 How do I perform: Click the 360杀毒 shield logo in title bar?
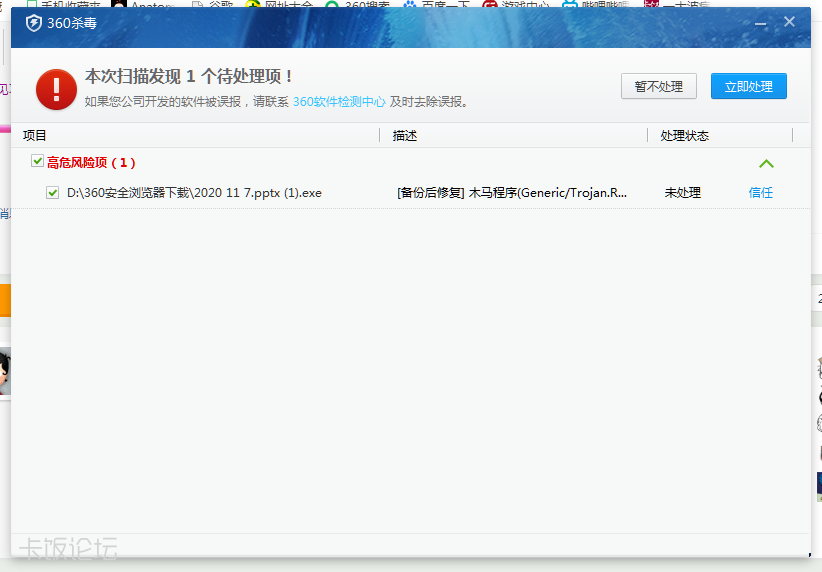coord(34,23)
